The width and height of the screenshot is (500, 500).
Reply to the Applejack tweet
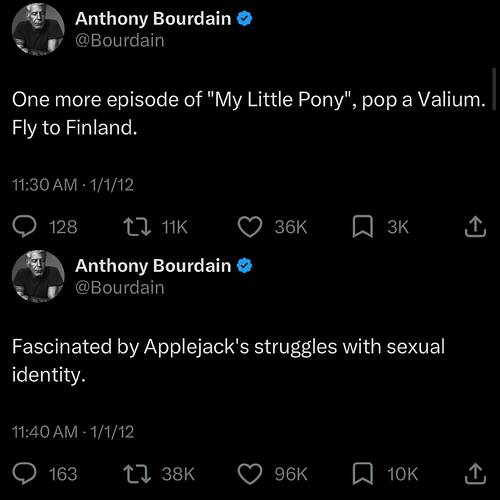coord(24,474)
